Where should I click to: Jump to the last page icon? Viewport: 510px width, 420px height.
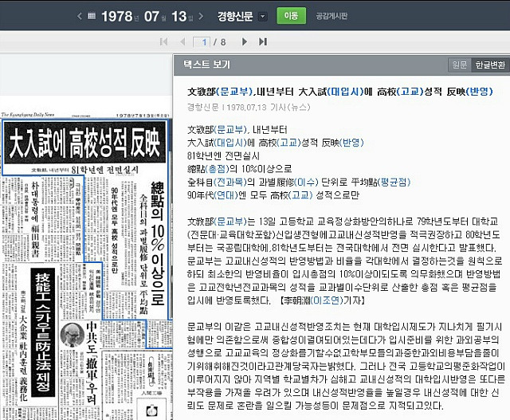pyautogui.click(x=263, y=41)
